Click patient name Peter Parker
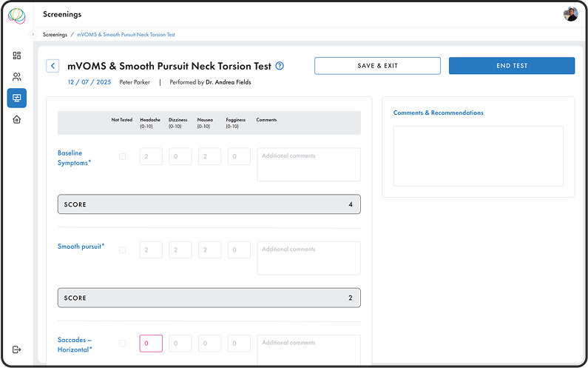The height and width of the screenshot is (368, 588). [x=135, y=82]
